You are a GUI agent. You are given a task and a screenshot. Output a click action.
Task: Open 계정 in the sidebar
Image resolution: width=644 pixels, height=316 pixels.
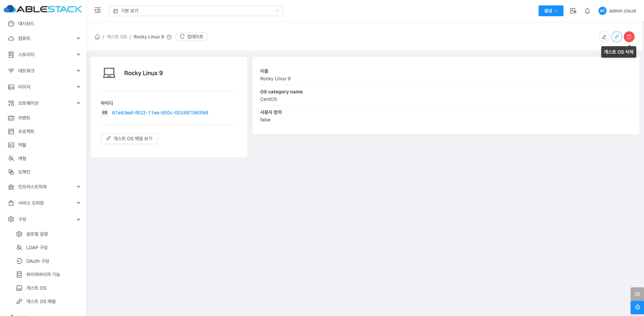click(x=43, y=159)
